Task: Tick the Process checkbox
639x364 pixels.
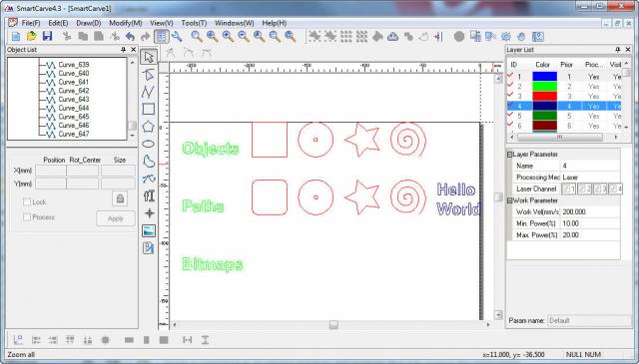Action: coord(27,217)
